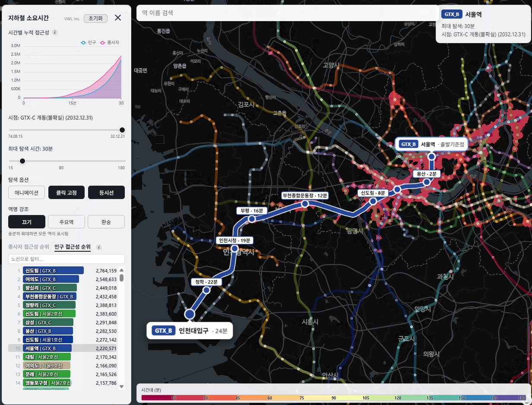Select 끄기 station name emphasis
This screenshot has width=532, height=405.
27,221
